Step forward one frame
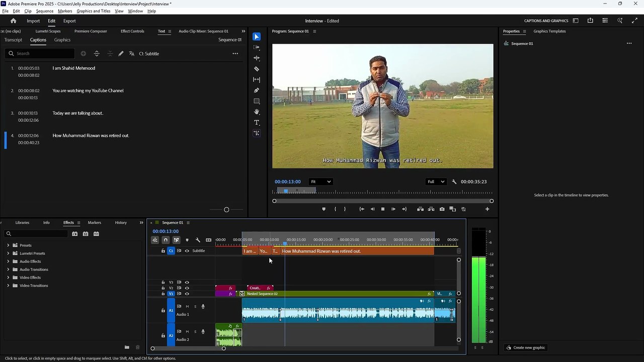The width and height of the screenshot is (644, 362). click(393, 209)
